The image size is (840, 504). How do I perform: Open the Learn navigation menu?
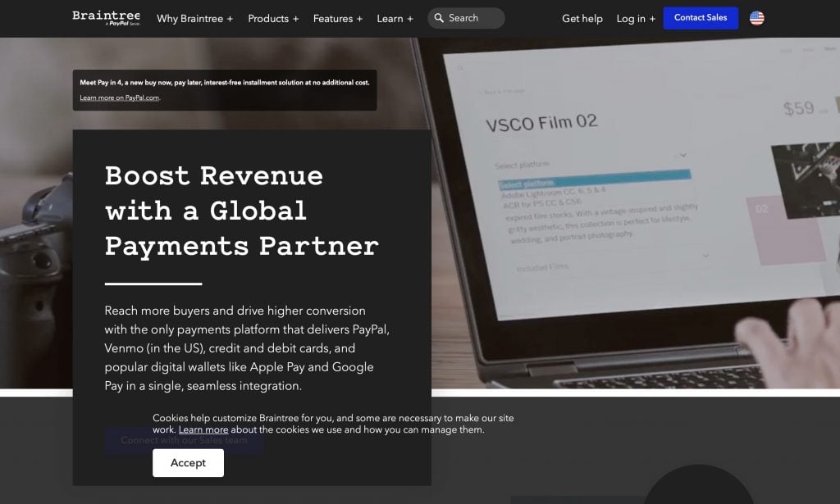(395, 19)
